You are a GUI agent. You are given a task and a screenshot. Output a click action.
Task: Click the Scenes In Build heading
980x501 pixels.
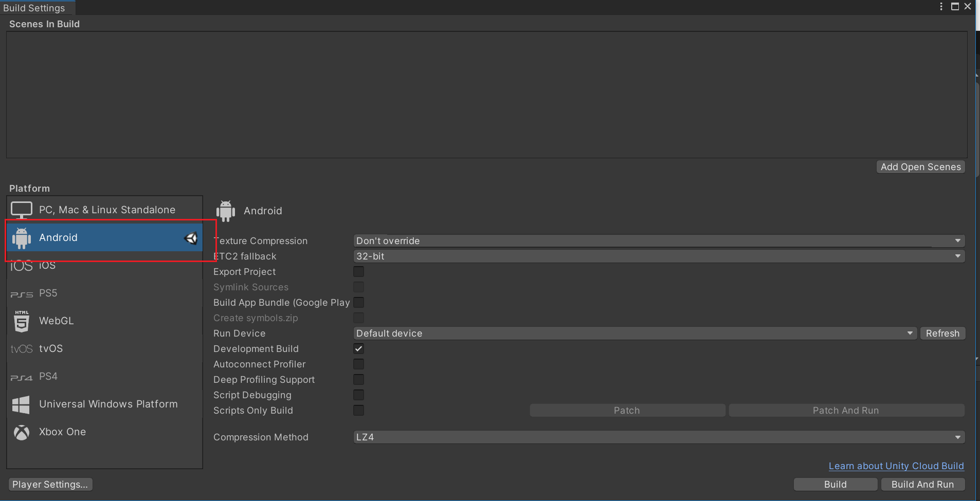click(x=44, y=24)
